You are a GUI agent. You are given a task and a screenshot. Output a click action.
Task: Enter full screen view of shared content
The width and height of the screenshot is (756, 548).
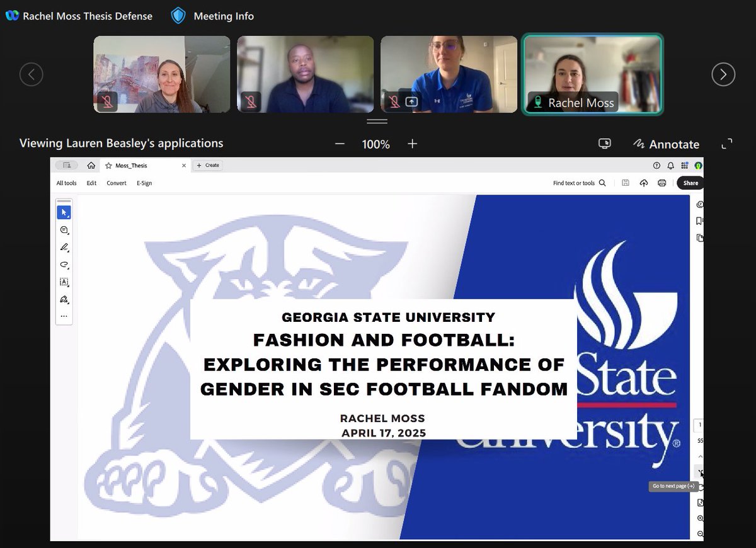coord(727,144)
